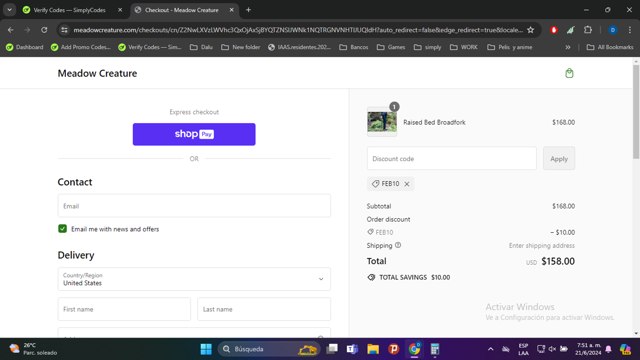This screenshot has height=360, width=640.
Task: Open the Dashboard bookmark
Action: (24, 47)
